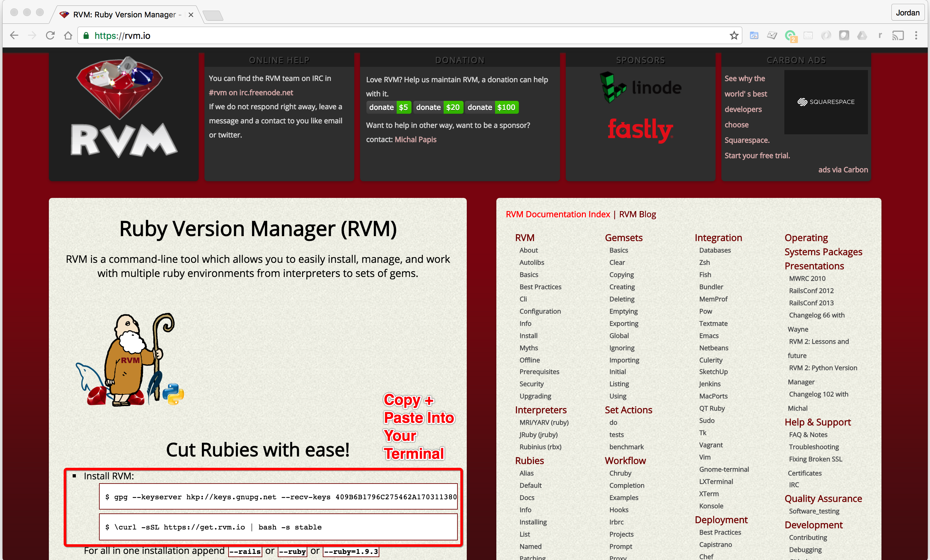This screenshot has height=560, width=930.
Task: Open the Configuration docs link
Action: pos(540,311)
